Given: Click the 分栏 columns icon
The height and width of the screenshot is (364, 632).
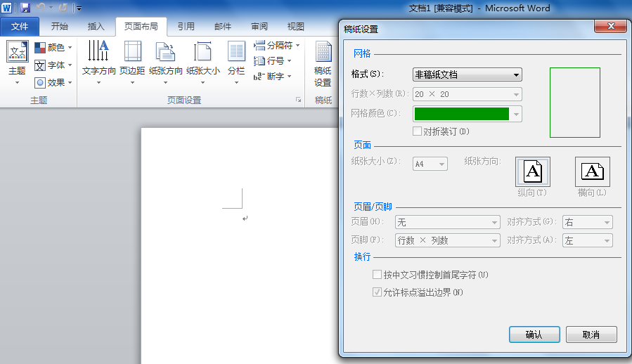Looking at the screenshot, I should pyautogui.click(x=236, y=51).
